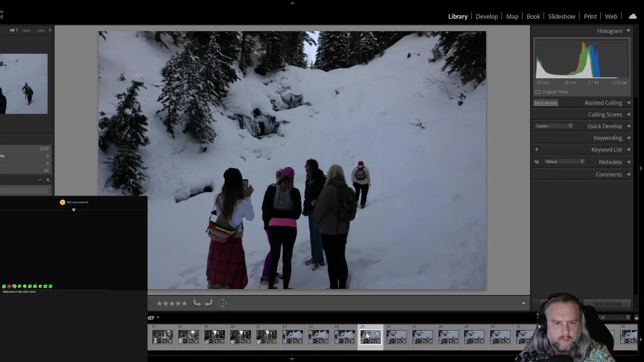Click the yellow gift sub goal badge in chat
644x362 pixels.
point(62,202)
